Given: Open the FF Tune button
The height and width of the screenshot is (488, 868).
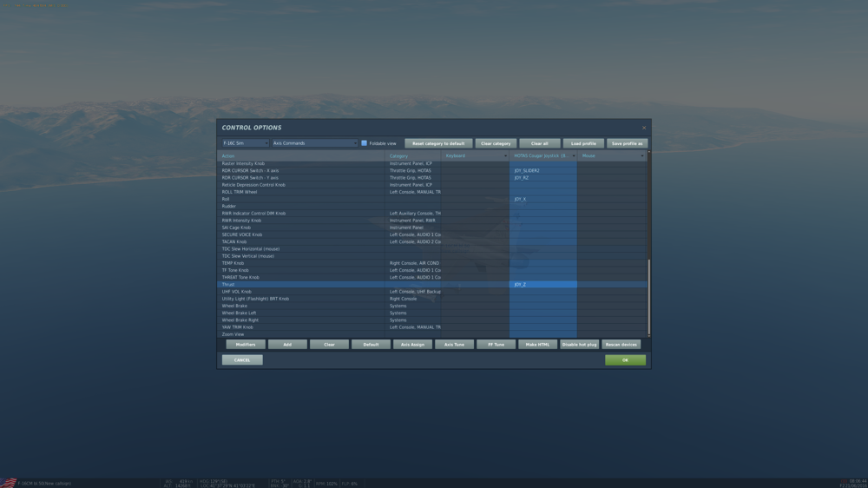Looking at the screenshot, I should click(x=496, y=345).
